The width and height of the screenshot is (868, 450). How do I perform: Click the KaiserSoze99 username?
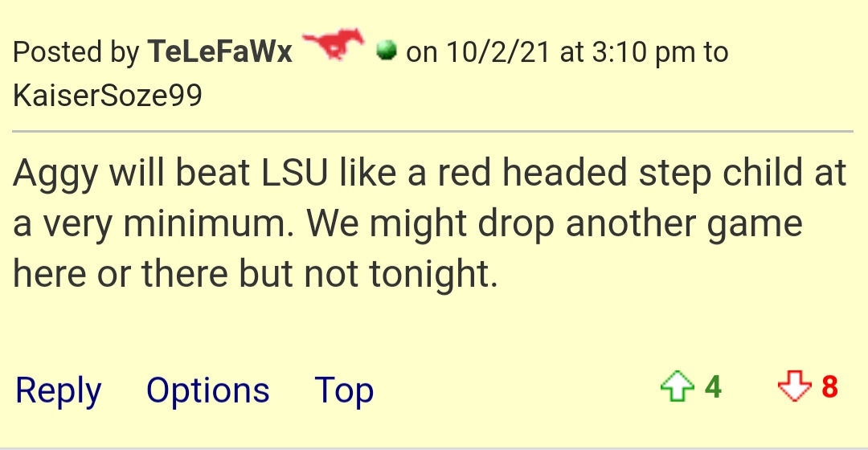tap(108, 95)
